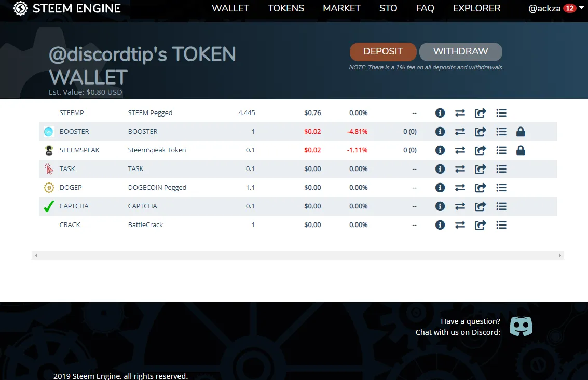This screenshot has width=588, height=380.
Task: Open the MARKET page
Action: tap(341, 8)
